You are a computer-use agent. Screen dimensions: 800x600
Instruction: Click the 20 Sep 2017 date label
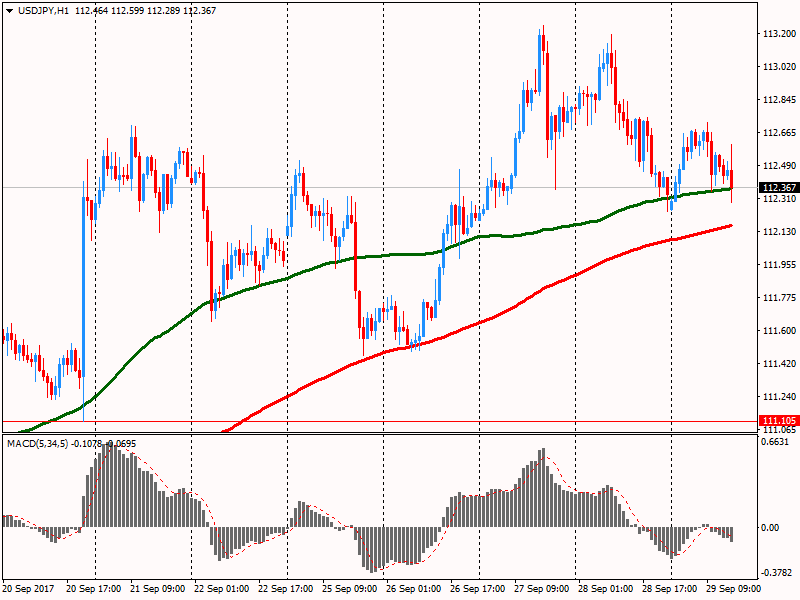[x=27, y=589]
